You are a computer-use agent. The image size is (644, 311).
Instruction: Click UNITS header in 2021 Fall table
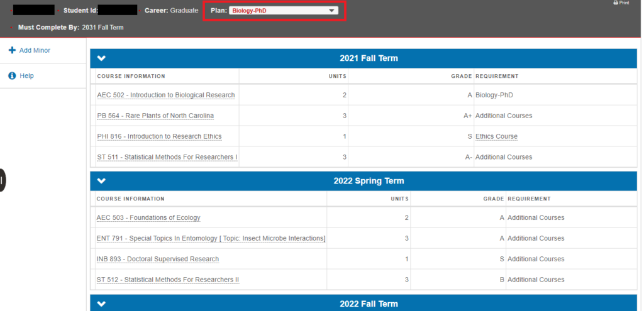338,76
